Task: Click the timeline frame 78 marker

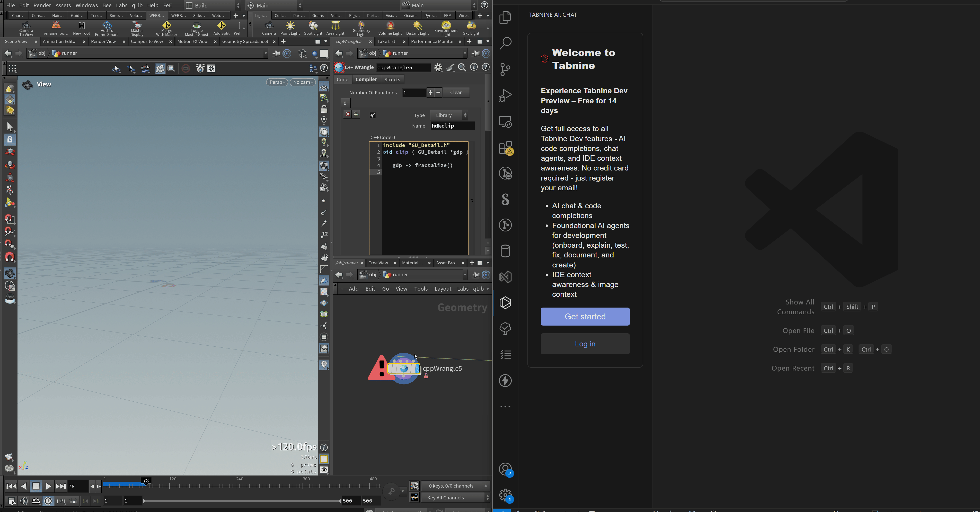Action: click(x=146, y=481)
